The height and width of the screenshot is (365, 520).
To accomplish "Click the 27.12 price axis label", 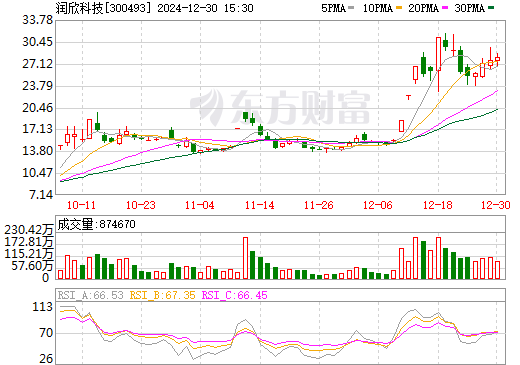I will [38, 64].
